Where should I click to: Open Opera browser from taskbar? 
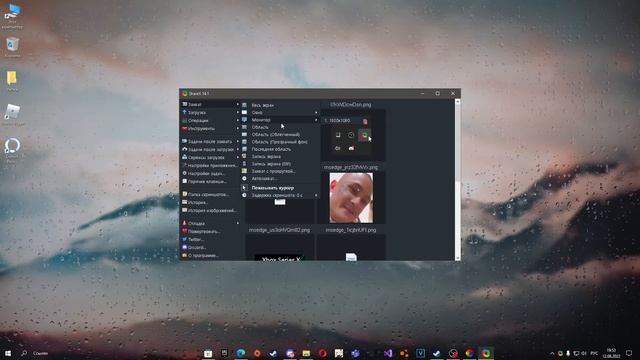point(322,353)
